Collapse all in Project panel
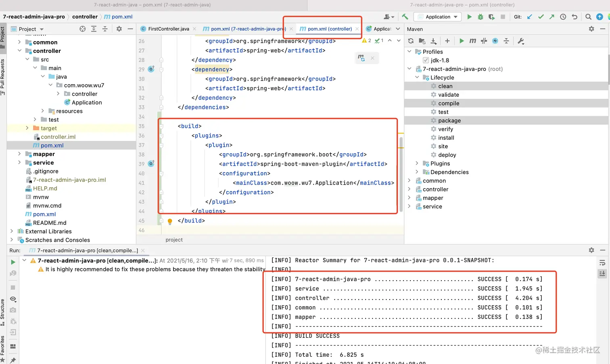The image size is (610, 364). [105, 29]
